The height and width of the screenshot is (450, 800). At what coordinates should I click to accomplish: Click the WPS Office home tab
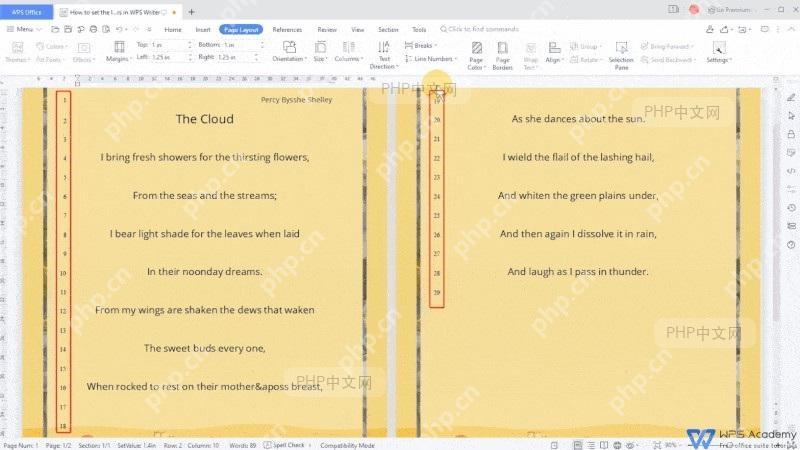pos(27,11)
